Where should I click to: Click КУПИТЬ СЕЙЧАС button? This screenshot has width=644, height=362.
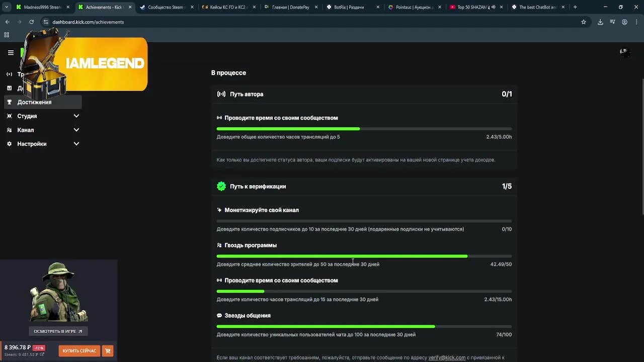tap(79, 351)
